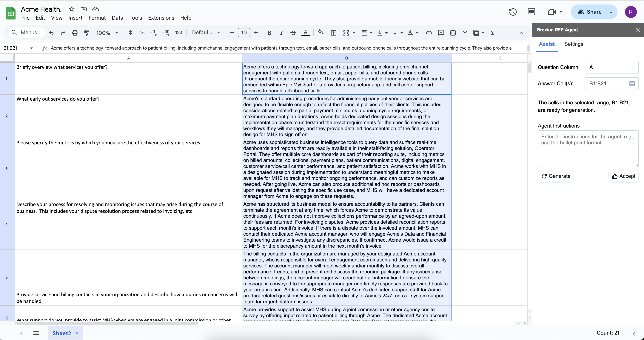644x340 pixels.
Task: Add a new sheet with plus button
Action: (x=21, y=333)
